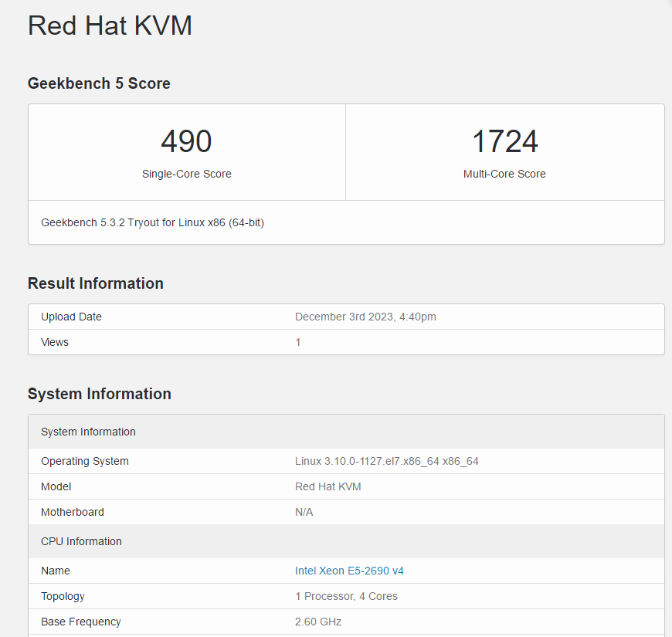This screenshot has width=672, height=637.
Task: Click the Red Hat KVM page title
Action: [110, 25]
